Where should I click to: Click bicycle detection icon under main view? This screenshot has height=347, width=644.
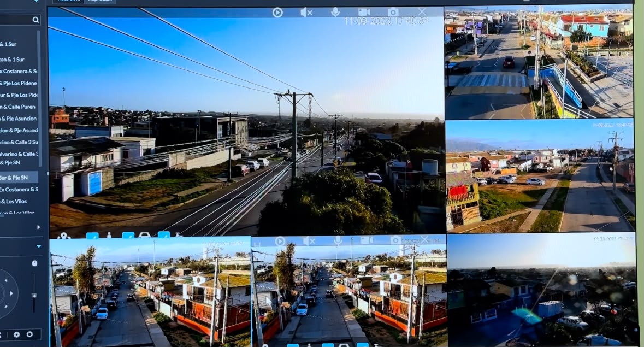(x=178, y=236)
